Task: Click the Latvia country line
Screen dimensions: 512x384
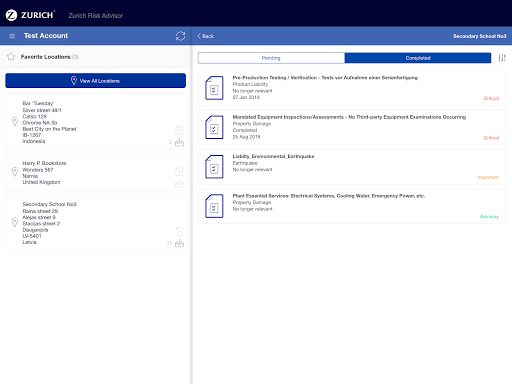Action: click(29, 242)
